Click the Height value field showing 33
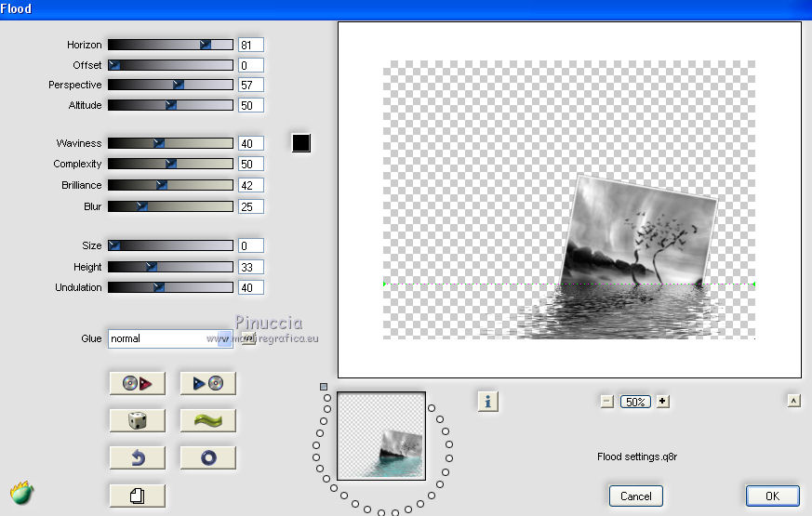 click(x=251, y=267)
